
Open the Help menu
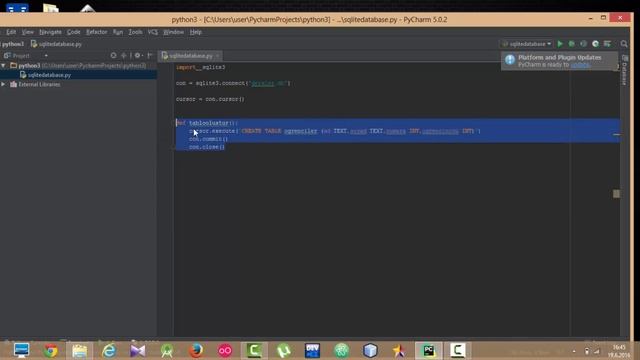click(x=196, y=32)
